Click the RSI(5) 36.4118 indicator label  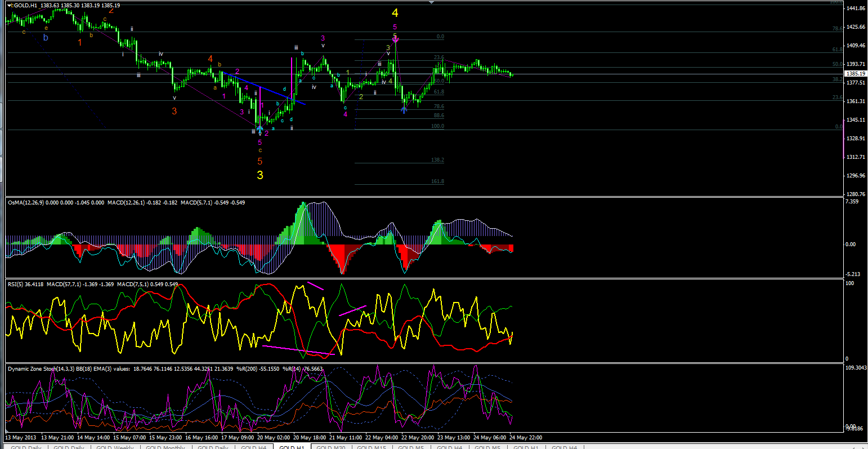coord(25,284)
